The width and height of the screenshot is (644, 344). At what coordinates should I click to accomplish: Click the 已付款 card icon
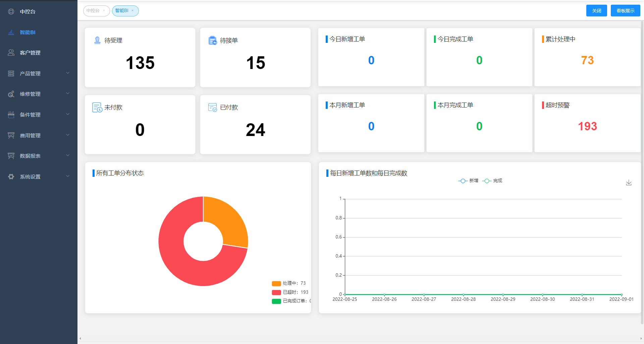[213, 108]
